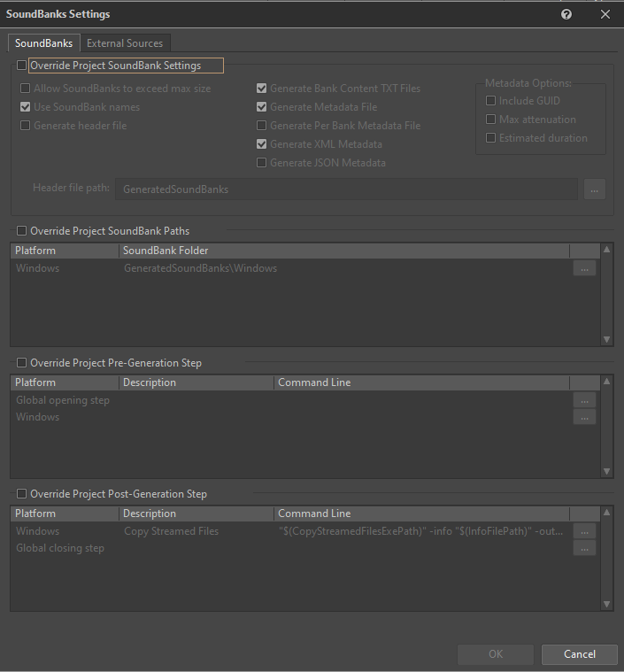
Task: Click SoundBank Folder column header
Action: coord(344,251)
